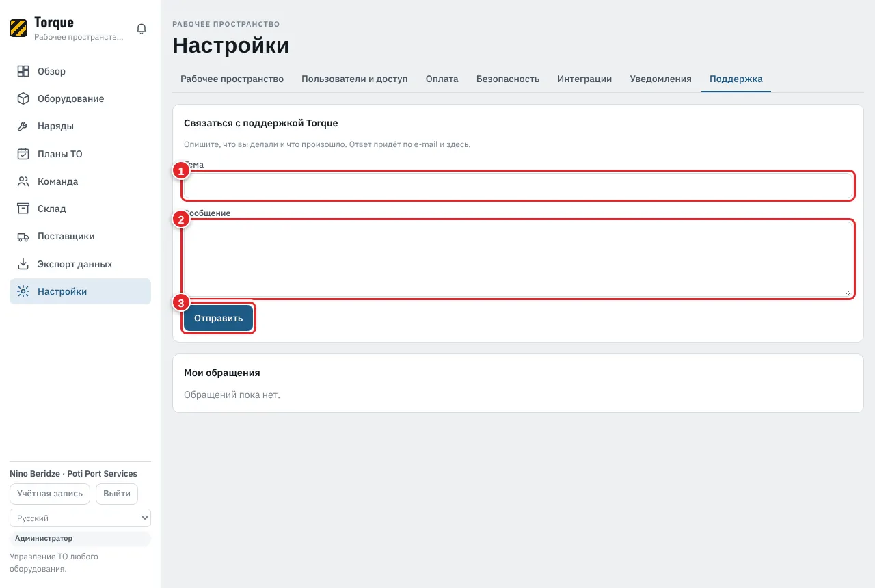
Task: Open Поставщики in the sidebar
Action: click(80, 236)
